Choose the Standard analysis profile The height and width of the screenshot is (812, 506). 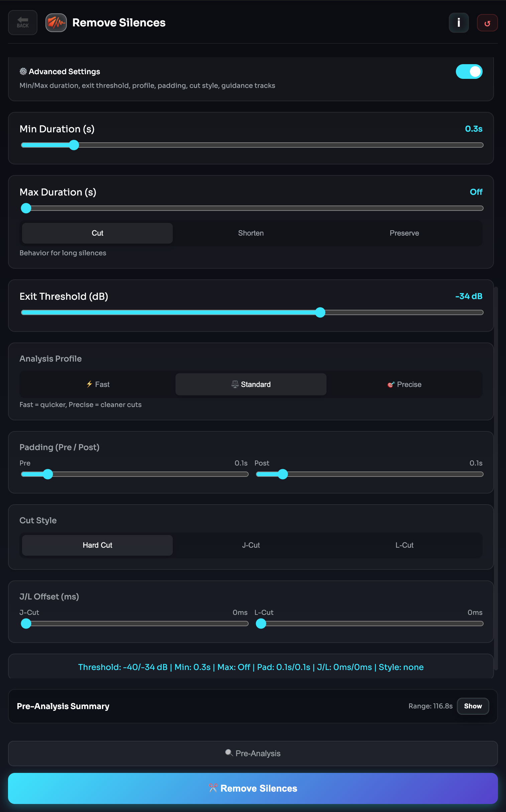tap(251, 384)
